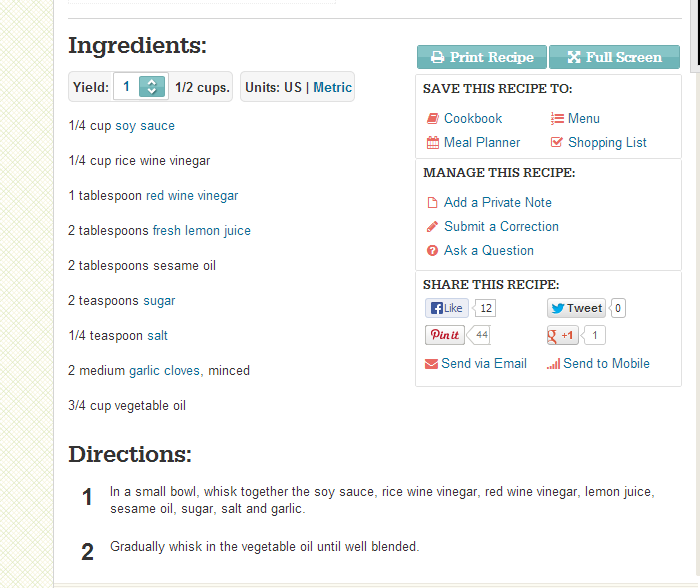Click the Private Note page icon
This screenshot has width=700, height=588.
[x=433, y=203]
